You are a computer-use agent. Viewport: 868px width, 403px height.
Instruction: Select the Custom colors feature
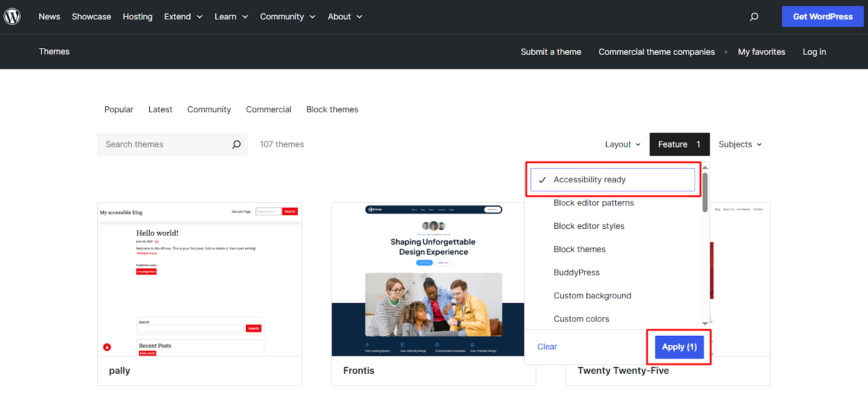(x=581, y=319)
